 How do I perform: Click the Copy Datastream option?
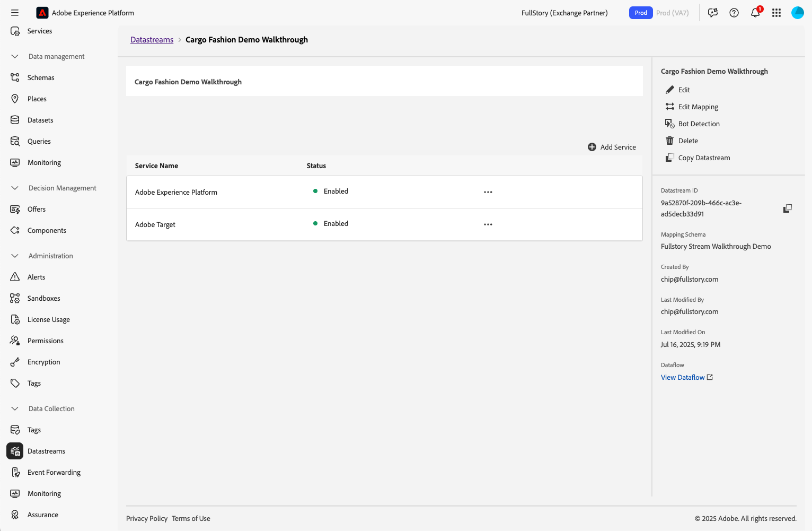coord(704,158)
